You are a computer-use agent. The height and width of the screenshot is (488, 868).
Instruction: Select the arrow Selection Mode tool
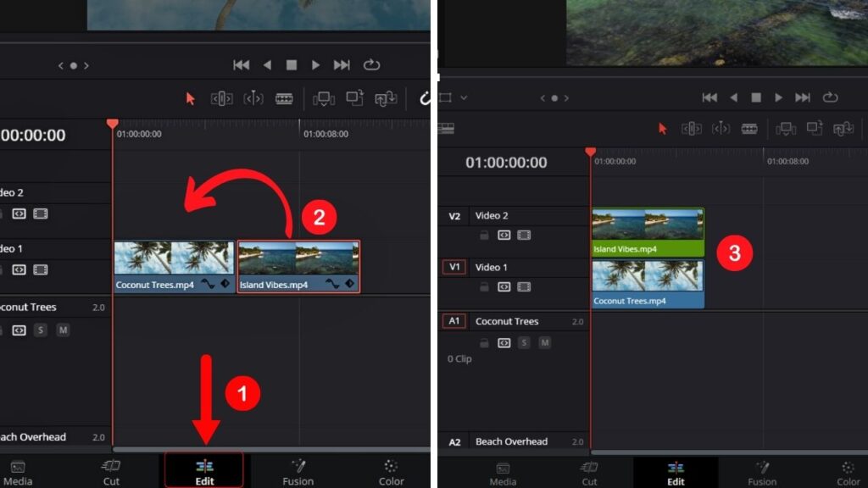point(190,99)
